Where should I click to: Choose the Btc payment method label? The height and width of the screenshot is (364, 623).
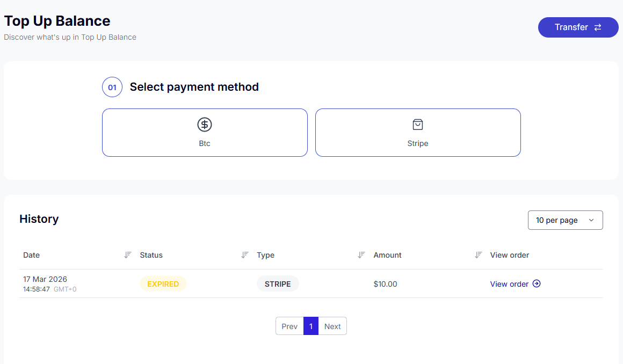(x=205, y=143)
